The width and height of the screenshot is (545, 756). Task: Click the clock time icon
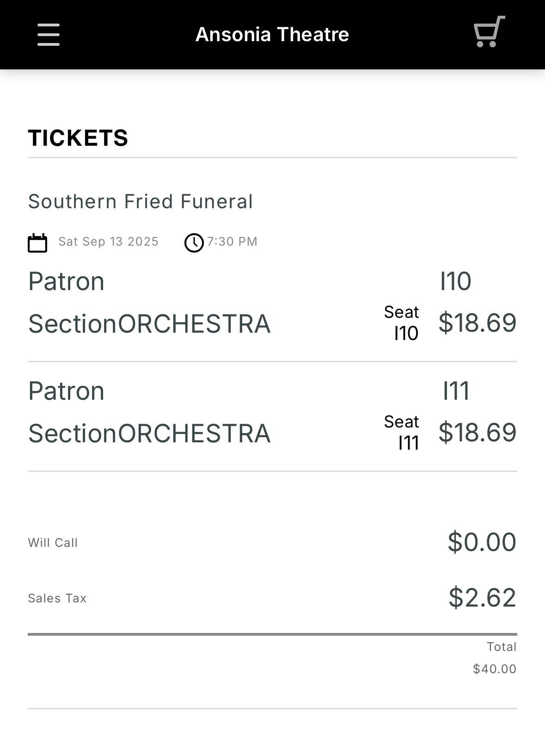coord(194,242)
